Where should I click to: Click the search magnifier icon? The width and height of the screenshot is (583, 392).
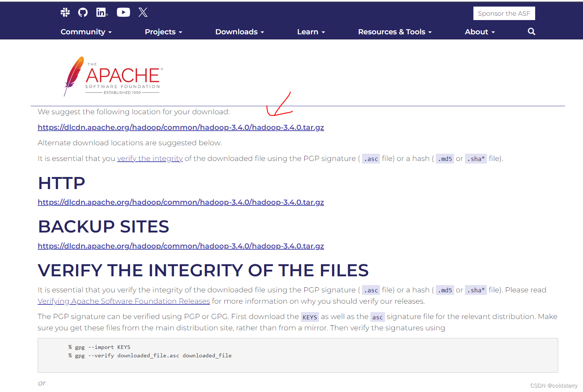531,31
